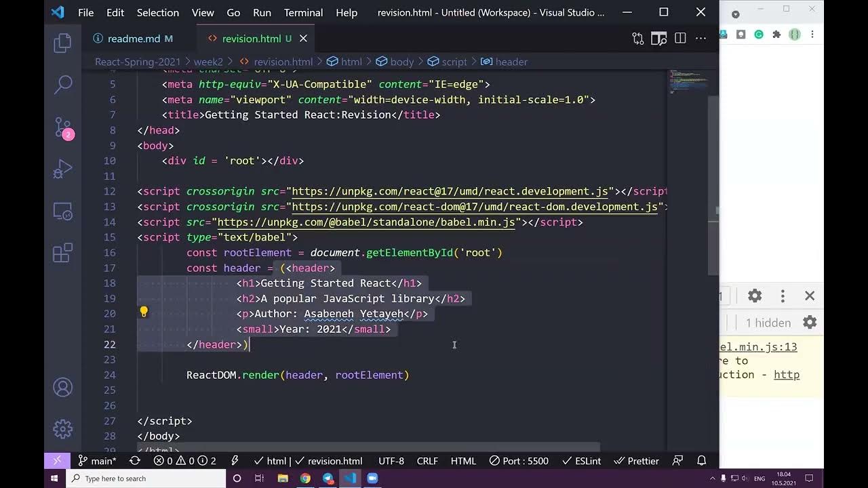Open DevTools settings gear in Chrome
The height and width of the screenshot is (488, 868).
pos(755,296)
